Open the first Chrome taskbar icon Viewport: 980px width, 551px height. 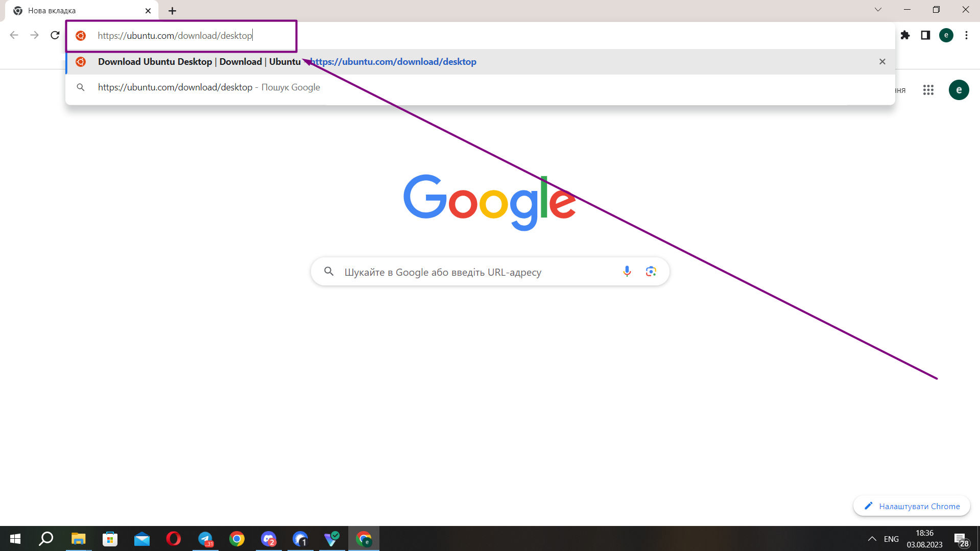pos(237,539)
